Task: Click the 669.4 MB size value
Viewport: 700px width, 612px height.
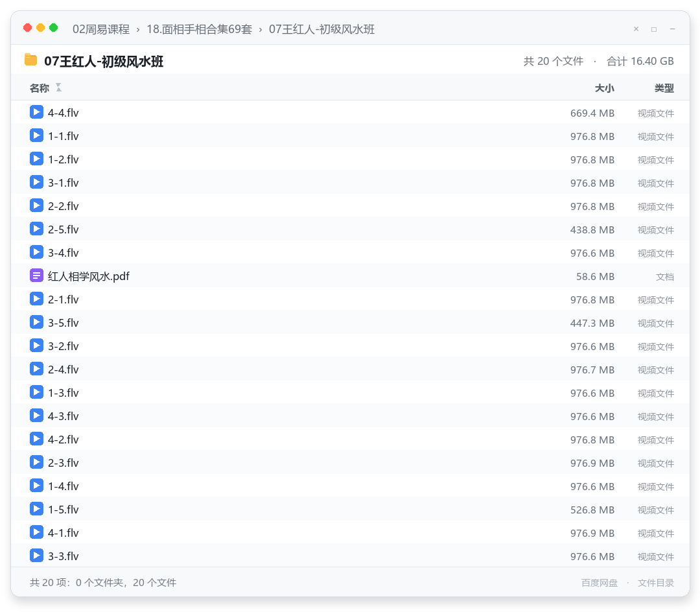Action: tap(592, 113)
